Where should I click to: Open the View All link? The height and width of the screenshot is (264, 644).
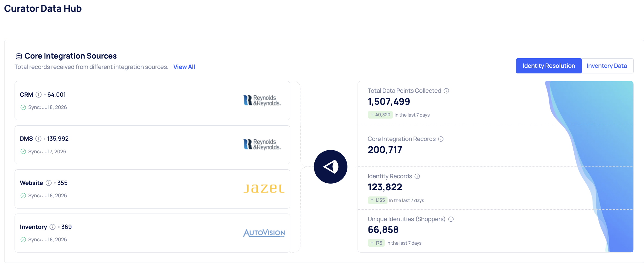pos(184,67)
